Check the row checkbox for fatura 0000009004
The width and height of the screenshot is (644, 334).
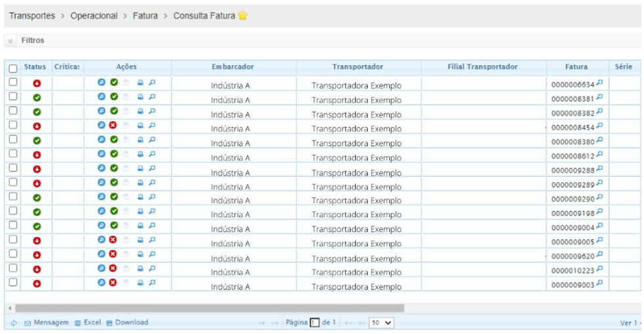[13, 225]
